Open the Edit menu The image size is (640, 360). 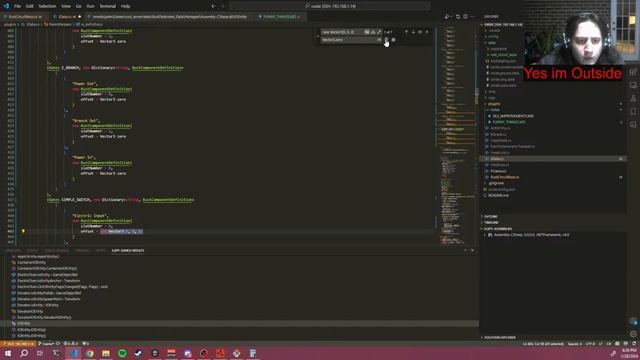29,6
